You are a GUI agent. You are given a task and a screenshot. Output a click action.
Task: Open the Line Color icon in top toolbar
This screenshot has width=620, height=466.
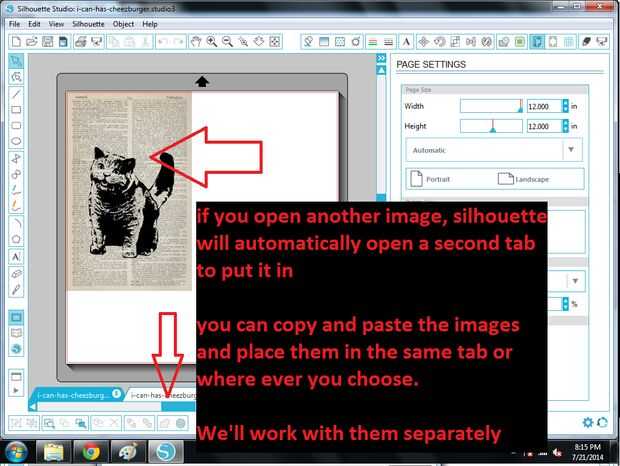pyautogui.click(x=372, y=42)
